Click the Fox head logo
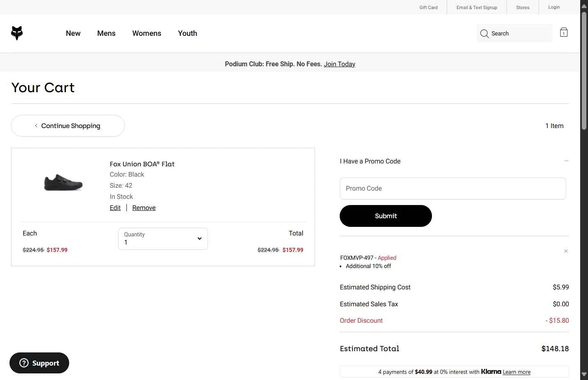The width and height of the screenshot is (588, 380). 17,33
